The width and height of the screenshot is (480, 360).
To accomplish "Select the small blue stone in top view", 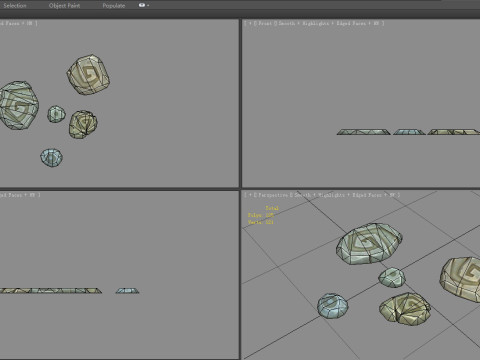I will pos(52,158).
